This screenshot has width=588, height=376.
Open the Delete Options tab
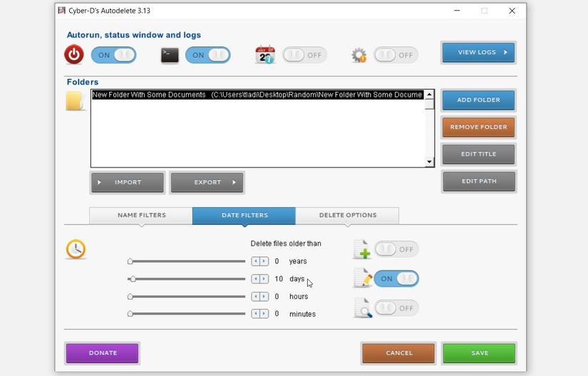[x=348, y=215]
